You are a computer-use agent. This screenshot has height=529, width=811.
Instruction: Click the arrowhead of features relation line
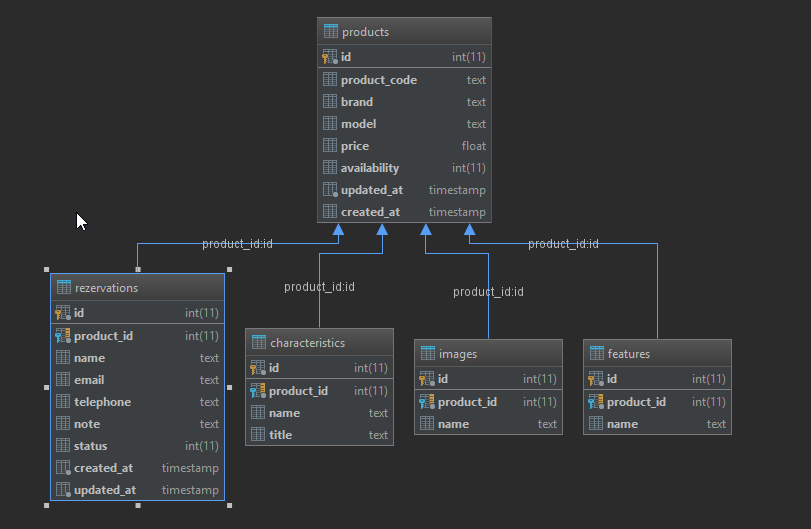pyautogui.click(x=470, y=230)
